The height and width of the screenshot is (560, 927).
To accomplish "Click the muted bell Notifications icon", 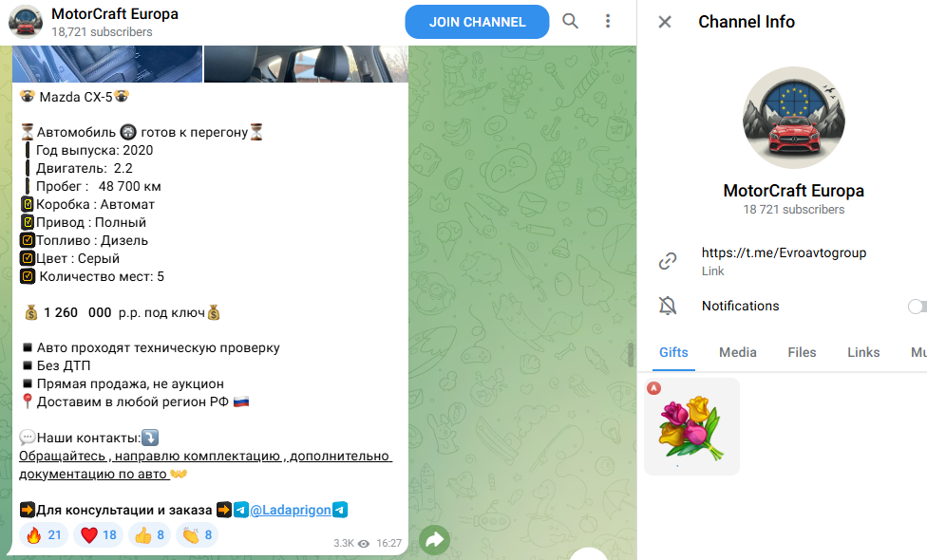I will pos(668,306).
